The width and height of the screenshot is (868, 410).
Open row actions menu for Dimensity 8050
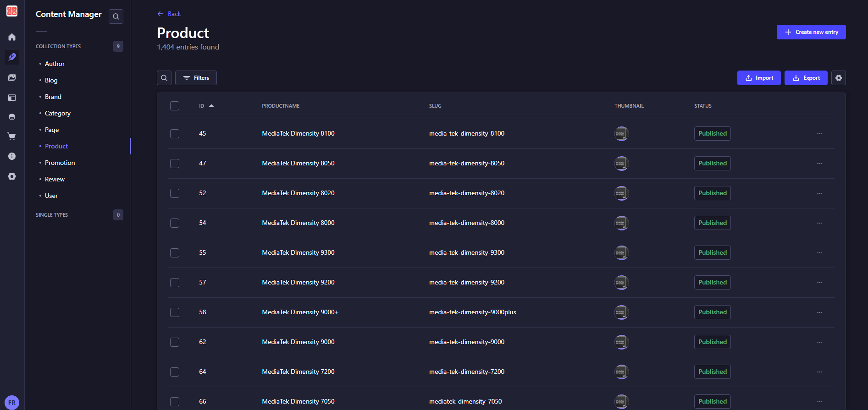click(x=820, y=164)
